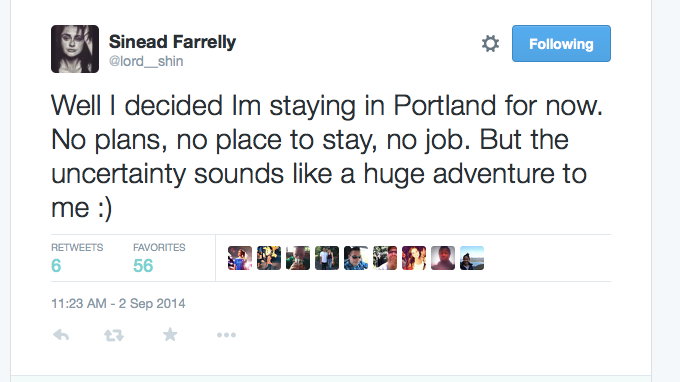Image resolution: width=680 pixels, height=382 pixels.
Task: Open the seventh favoriter avatar thumbnail
Action: click(414, 258)
